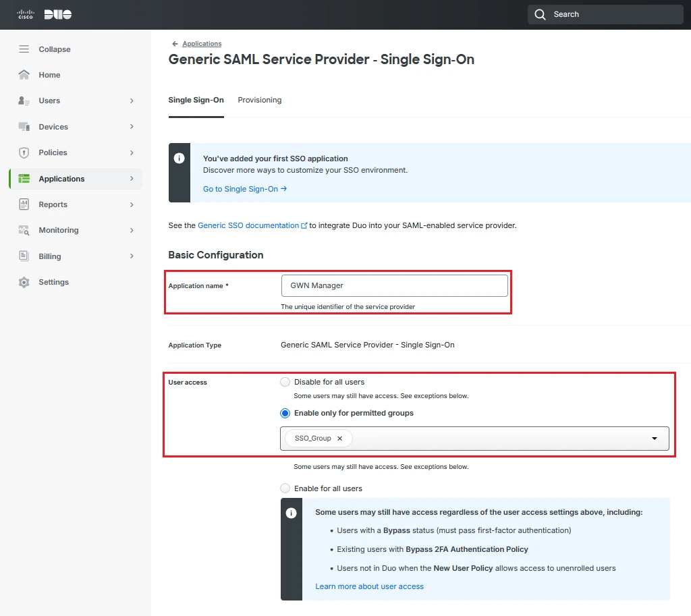Expand the Applications submenu chevron

132,178
